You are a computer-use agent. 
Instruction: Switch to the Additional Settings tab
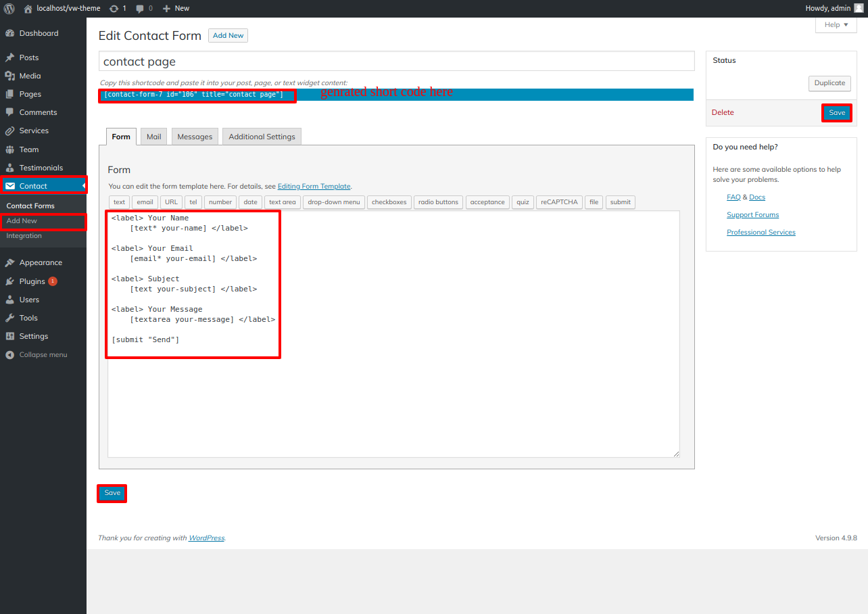262,137
